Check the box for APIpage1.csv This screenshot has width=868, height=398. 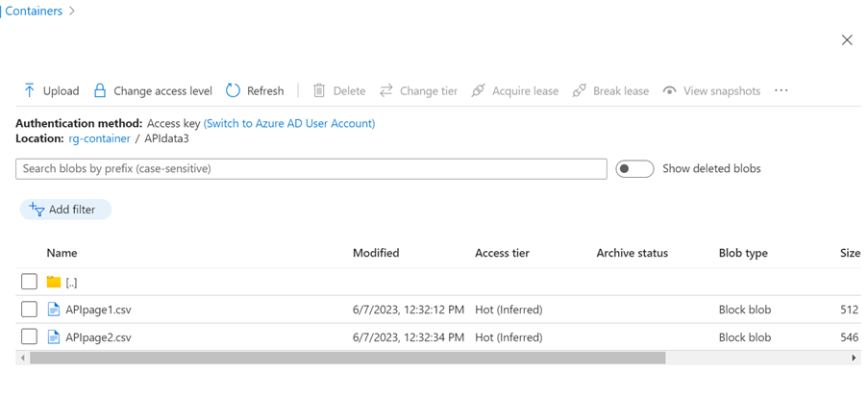(x=29, y=310)
